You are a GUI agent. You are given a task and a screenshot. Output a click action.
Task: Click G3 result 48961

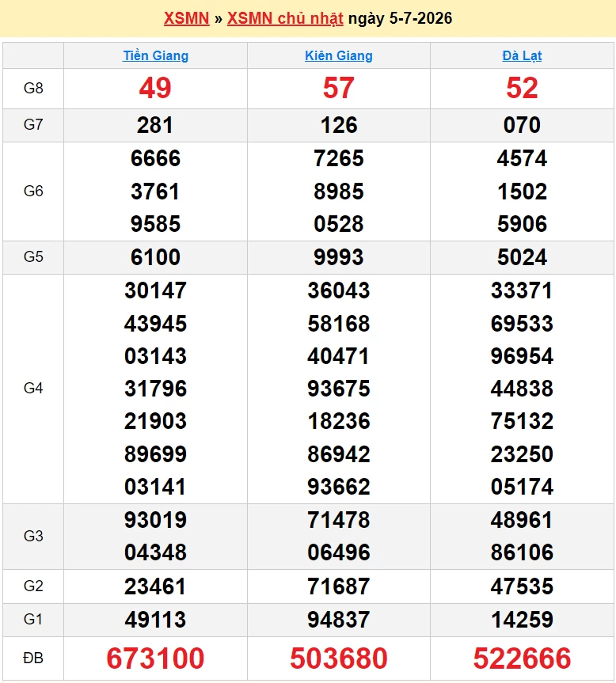click(x=522, y=520)
